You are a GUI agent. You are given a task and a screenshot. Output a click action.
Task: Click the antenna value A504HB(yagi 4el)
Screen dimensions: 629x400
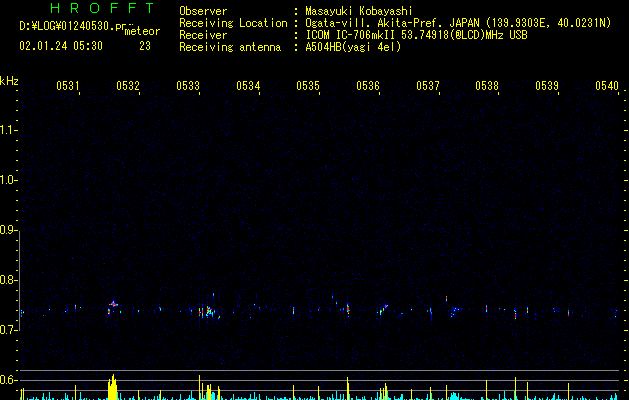(x=353, y=47)
